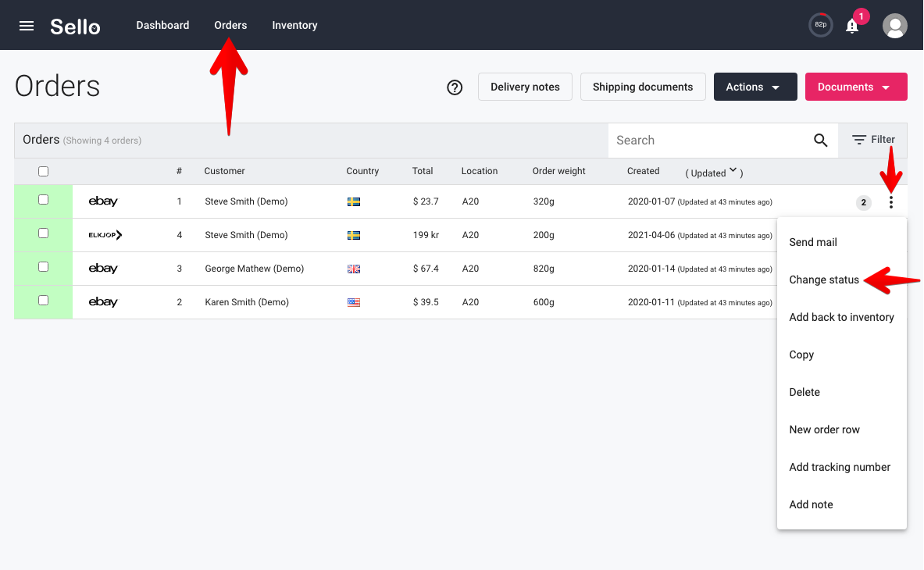Click created date 2020-01-07
This screenshot has width=924, height=570.
(651, 201)
